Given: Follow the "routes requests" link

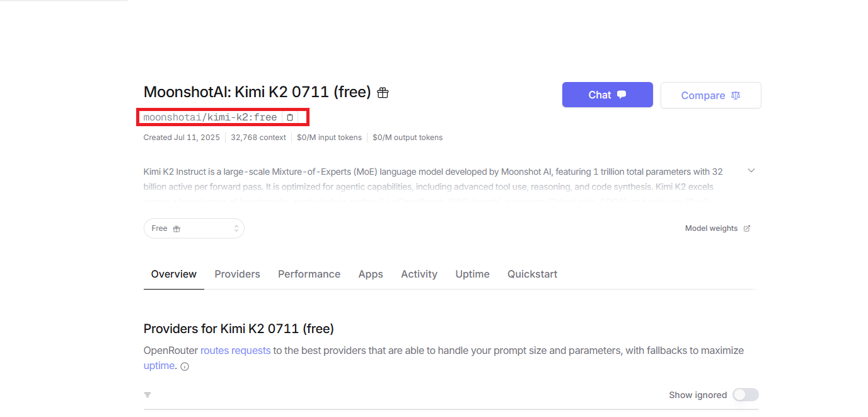Looking at the screenshot, I should [235, 350].
